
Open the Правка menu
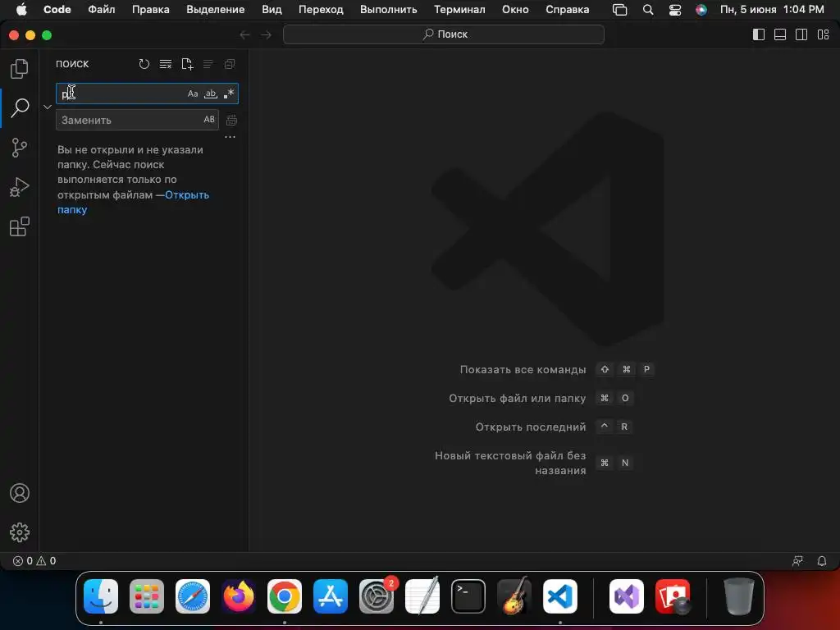[x=151, y=9]
